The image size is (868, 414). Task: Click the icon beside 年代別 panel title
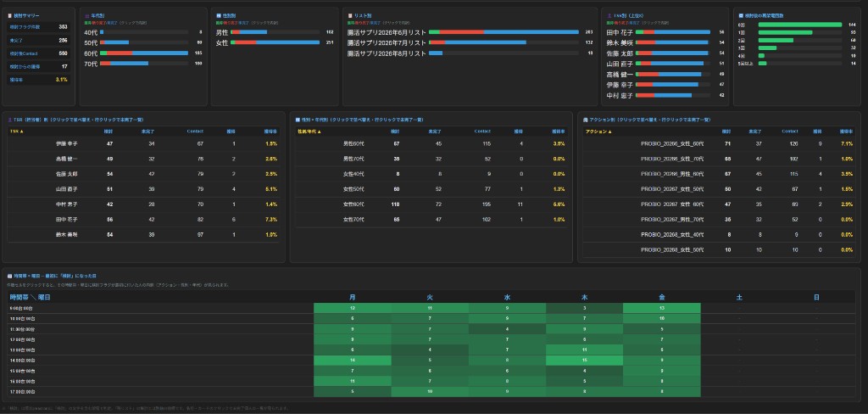click(86, 16)
